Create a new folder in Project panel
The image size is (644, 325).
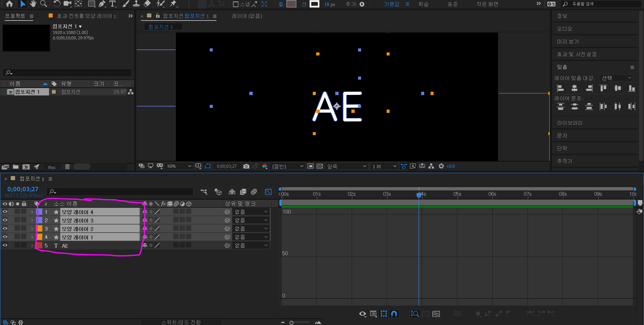tap(16, 167)
